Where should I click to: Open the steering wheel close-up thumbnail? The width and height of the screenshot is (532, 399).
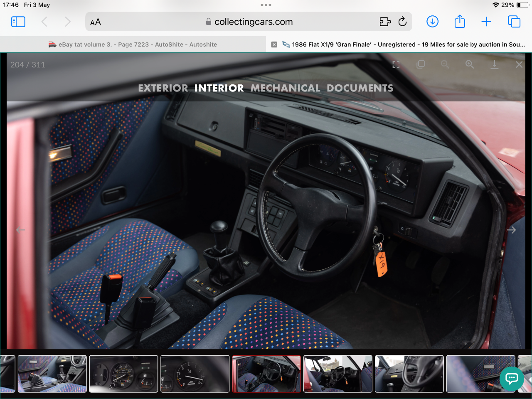pyautogui.click(x=409, y=374)
